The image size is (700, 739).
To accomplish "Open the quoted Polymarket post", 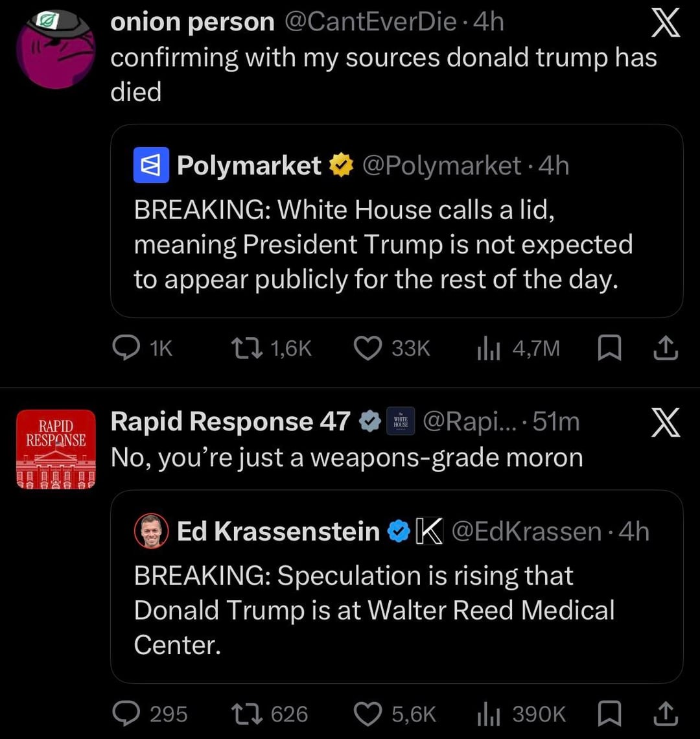I will (x=397, y=244).
